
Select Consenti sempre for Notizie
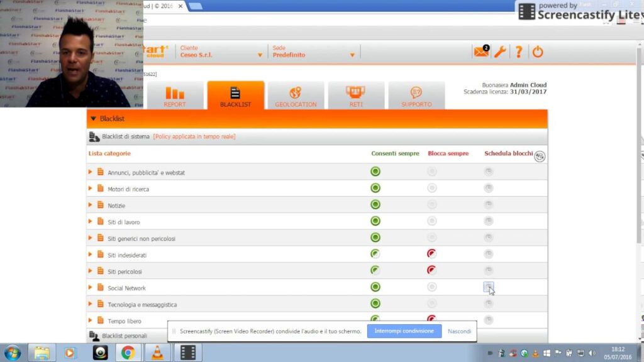375,204
